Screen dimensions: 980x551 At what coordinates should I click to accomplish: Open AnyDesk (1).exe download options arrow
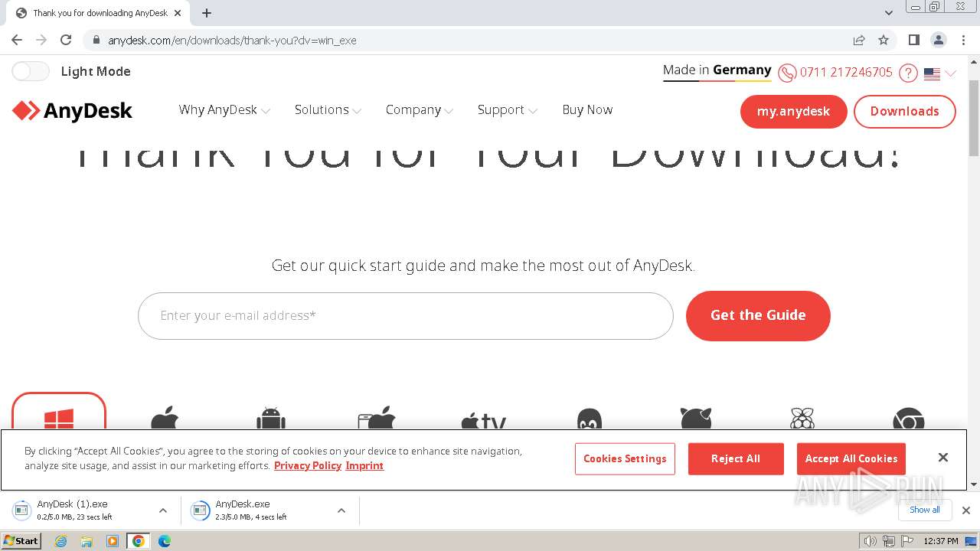162,510
